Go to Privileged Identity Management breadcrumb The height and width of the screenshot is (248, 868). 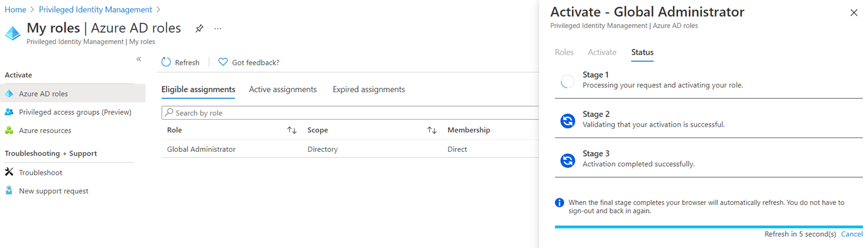[95, 10]
